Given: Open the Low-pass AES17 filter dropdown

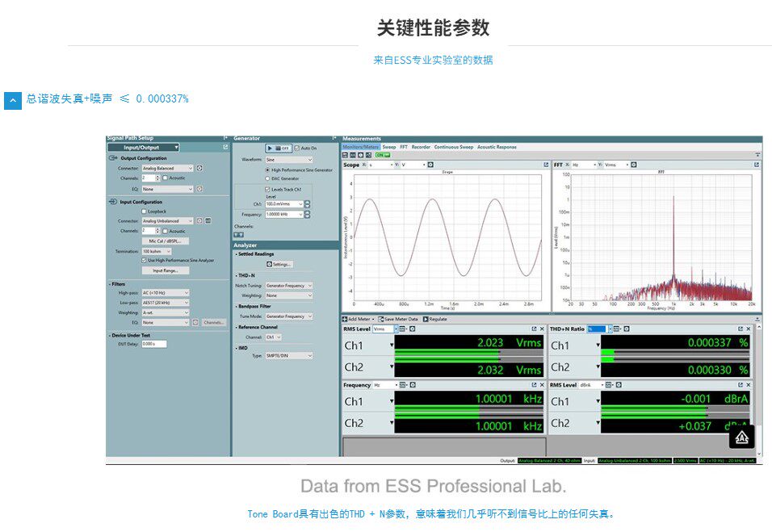Looking at the screenshot, I should (166, 303).
